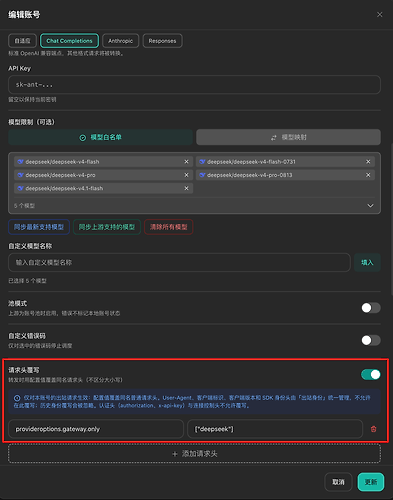Click the dialog's vertical scrollbar
Viewport: 393px width, 500px height.
tap(391, 219)
